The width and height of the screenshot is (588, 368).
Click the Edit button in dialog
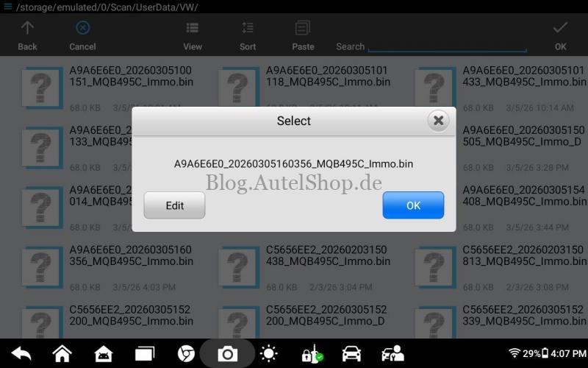(174, 205)
